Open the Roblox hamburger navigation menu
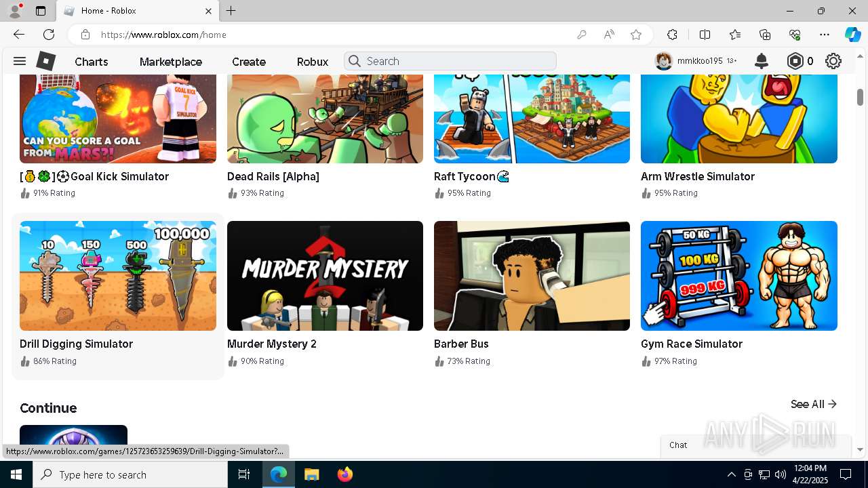 tap(20, 61)
